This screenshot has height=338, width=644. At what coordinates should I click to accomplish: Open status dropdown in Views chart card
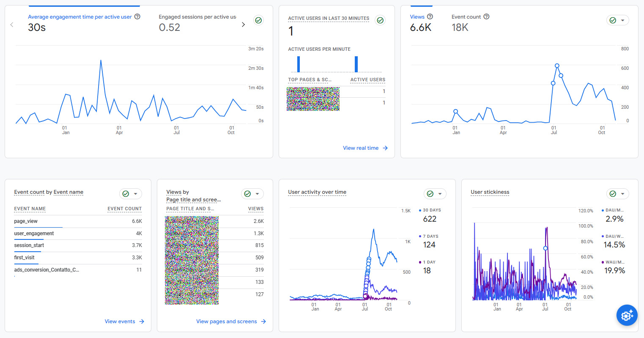point(618,20)
